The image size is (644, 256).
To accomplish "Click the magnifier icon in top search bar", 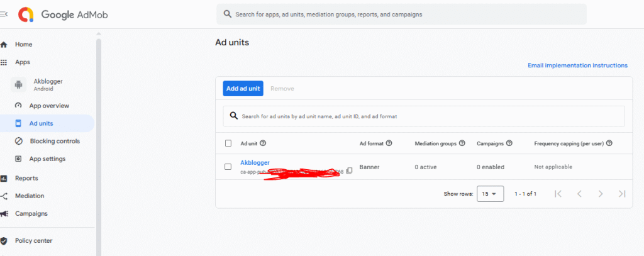I will pyautogui.click(x=228, y=14).
